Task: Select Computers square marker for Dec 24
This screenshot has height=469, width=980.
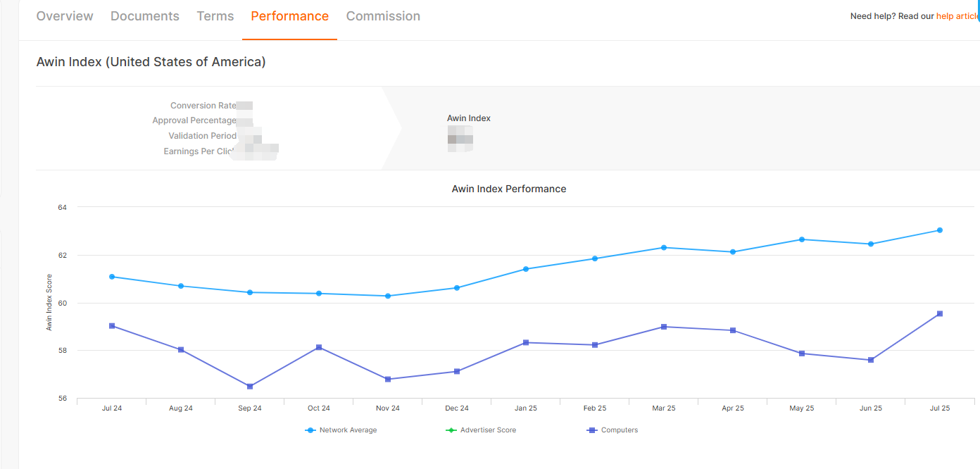Action: [x=457, y=372]
